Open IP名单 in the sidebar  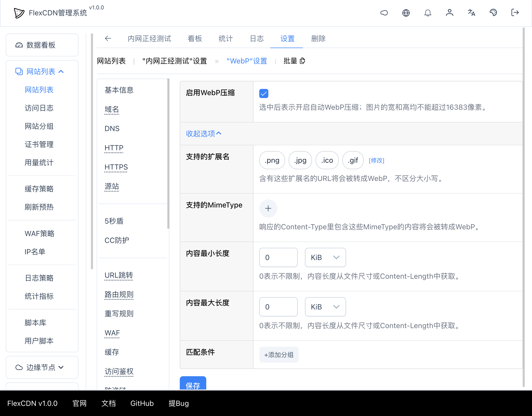(x=35, y=252)
